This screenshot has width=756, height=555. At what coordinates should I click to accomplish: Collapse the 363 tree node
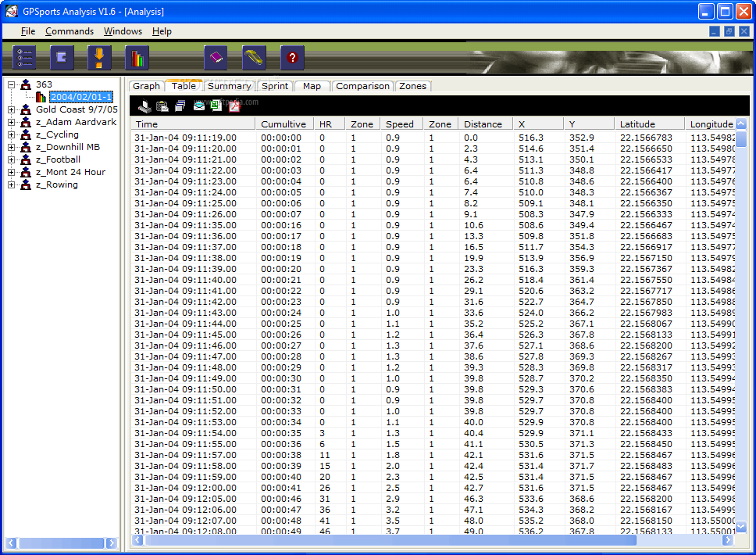point(11,84)
